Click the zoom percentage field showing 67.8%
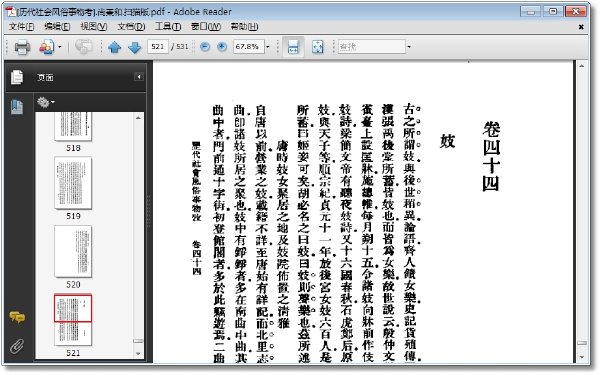 point(248,47)
